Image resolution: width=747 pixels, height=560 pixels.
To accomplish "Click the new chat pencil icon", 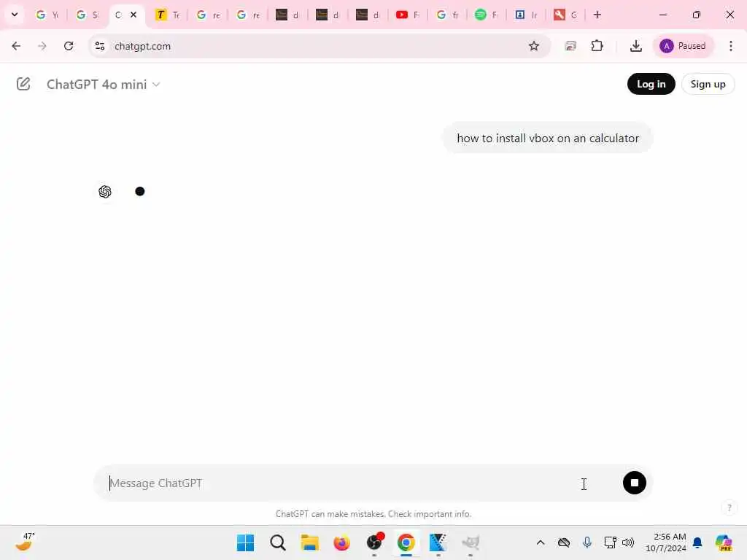I will [x=23, y=85].
